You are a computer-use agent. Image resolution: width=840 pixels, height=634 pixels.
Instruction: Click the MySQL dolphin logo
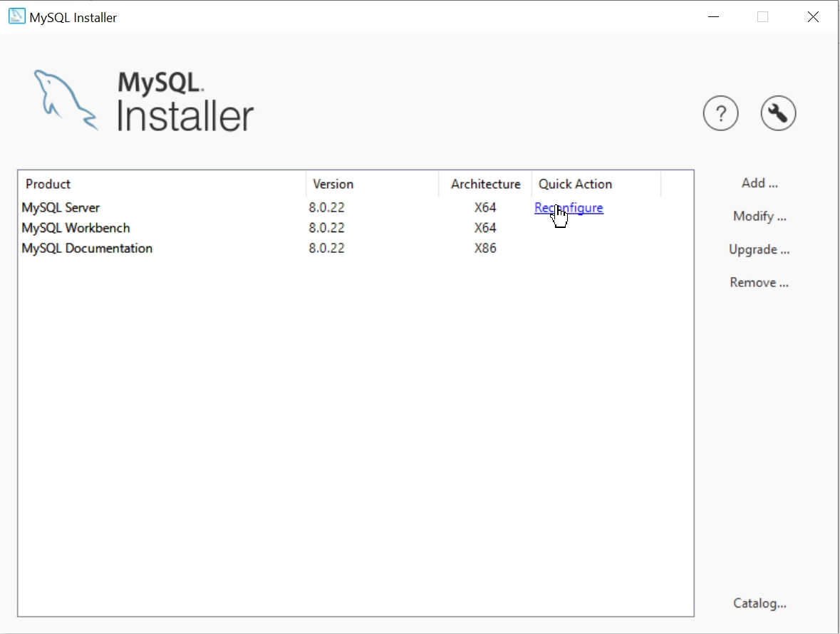pyautogui.click(x=66, y=100)
